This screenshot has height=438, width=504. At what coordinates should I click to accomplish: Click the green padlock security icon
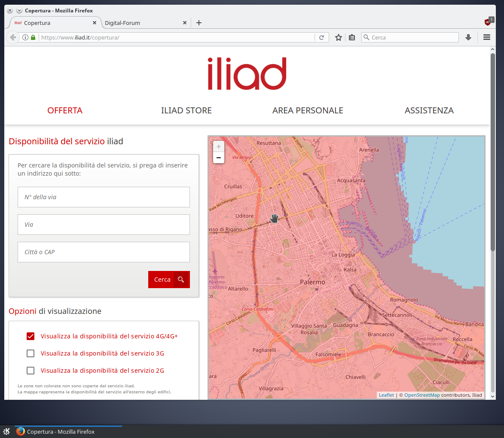click(33, 37)
